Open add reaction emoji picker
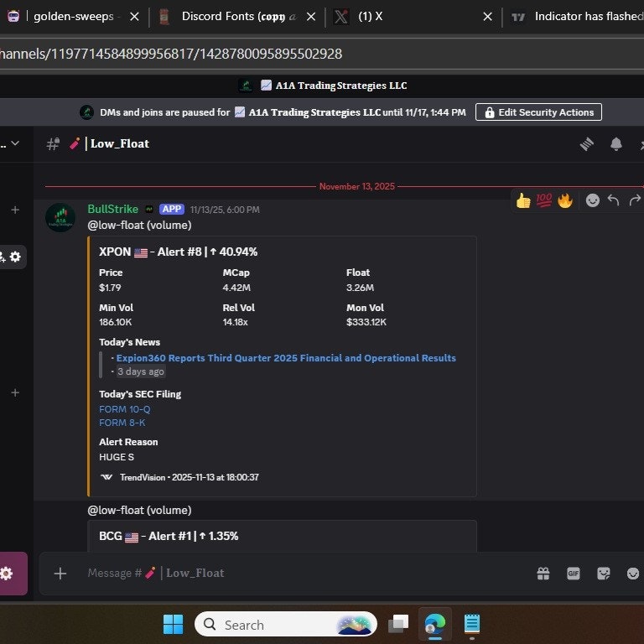644x644 pixels. coord(592,200)
